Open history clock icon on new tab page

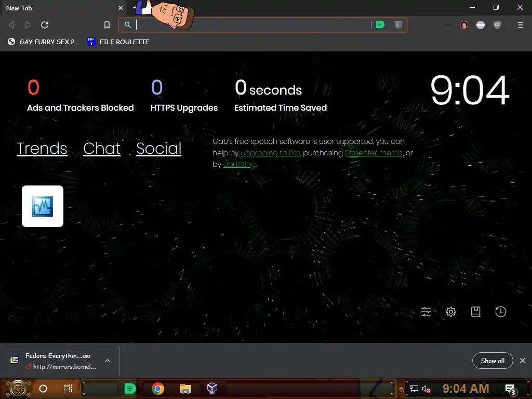click(x=500, y=312)
